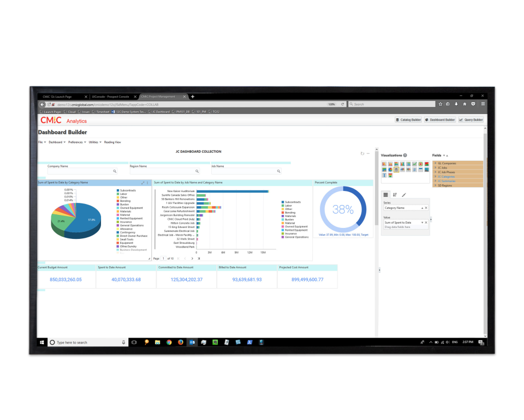Viewport: 524px width, 420px height.
Task: Select the table grid visualization icon
Action: point(420,170)
